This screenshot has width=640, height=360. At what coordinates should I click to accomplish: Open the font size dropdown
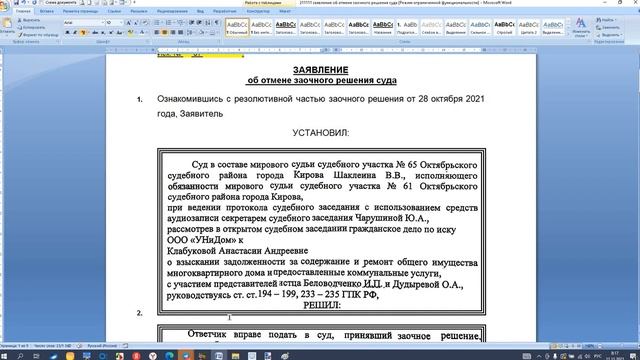click(x=121, y=22)
